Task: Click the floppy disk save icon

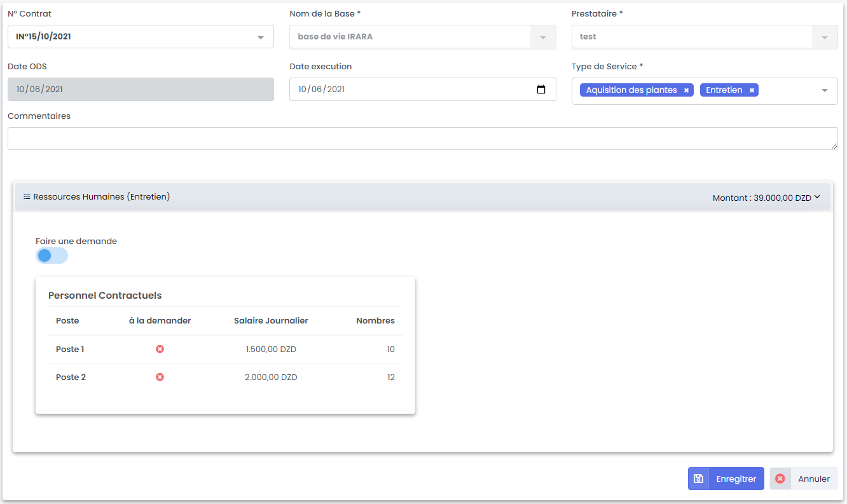Action: [x=698, y=479]
